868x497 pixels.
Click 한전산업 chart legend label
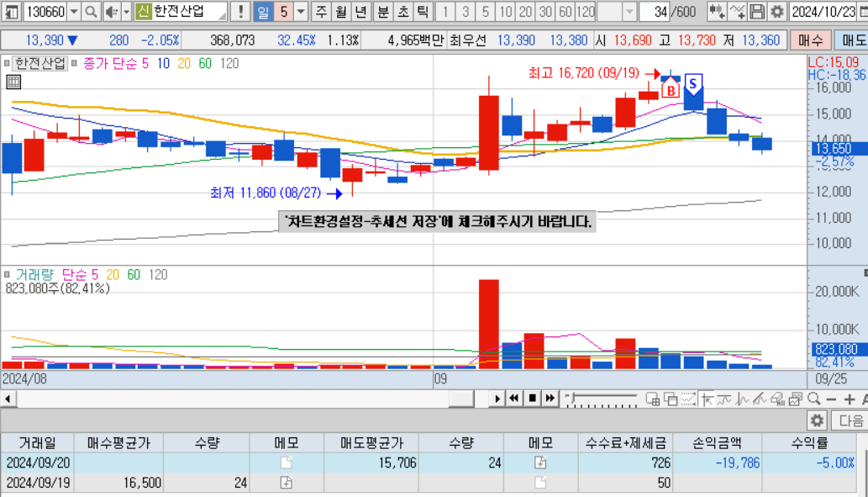[39, 64]
